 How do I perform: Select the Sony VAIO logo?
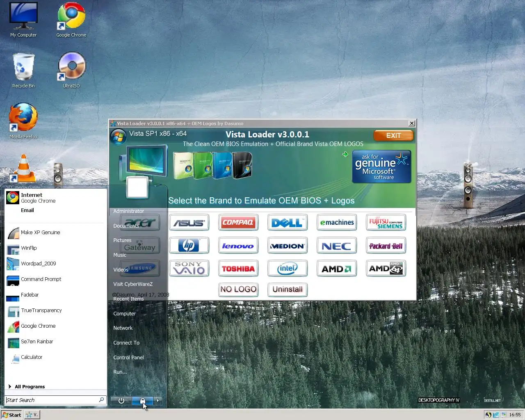189,269
